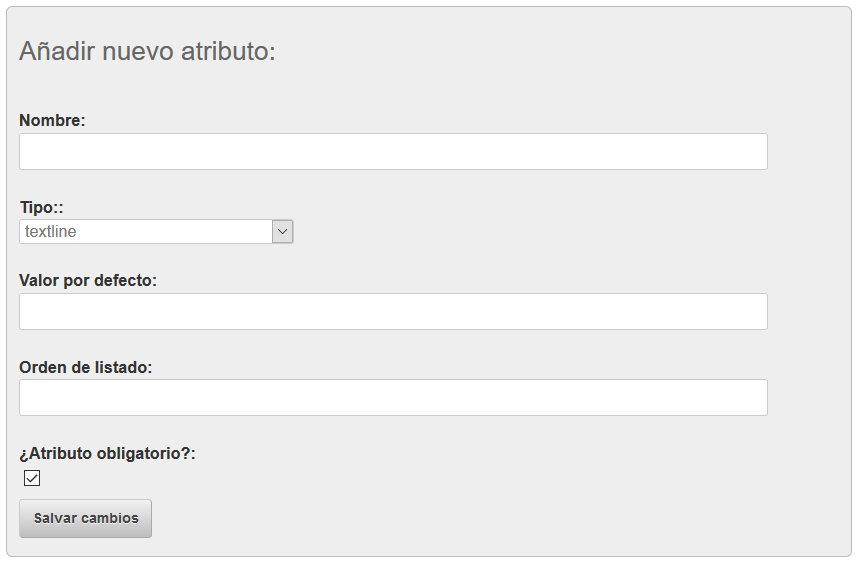Screen dimensions: 858x564
Task: Click the Nombre text input field
Action: [x=393, y=152]
